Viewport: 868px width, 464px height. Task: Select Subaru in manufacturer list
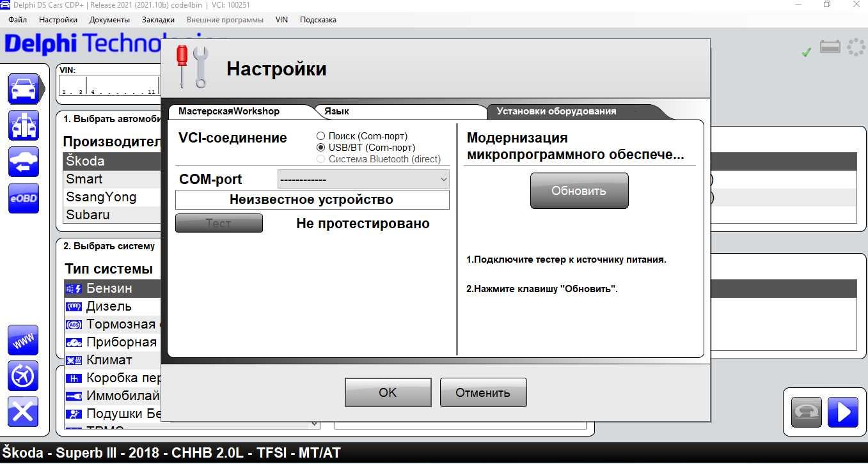pos(112,215)
